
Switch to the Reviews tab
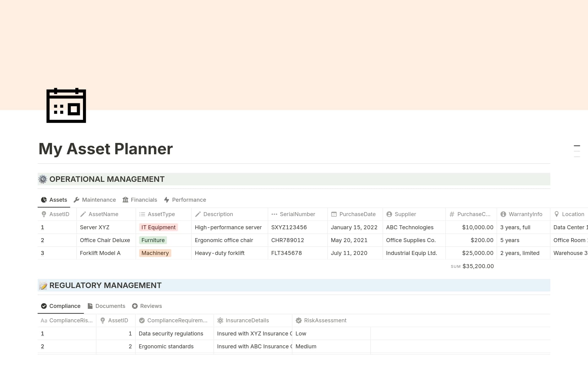[x=151, y=306]
